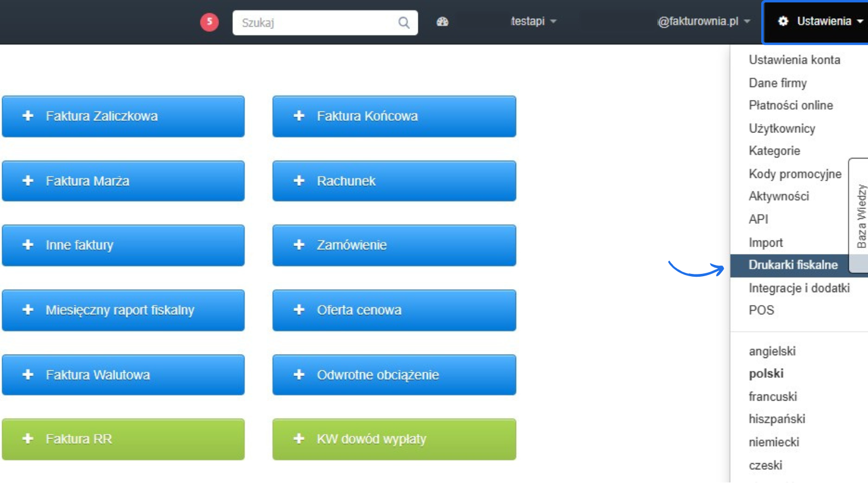Create a Faktura Marża
Image resolution: width=868 pixels, height=483 pixels.
pos(123,181)
